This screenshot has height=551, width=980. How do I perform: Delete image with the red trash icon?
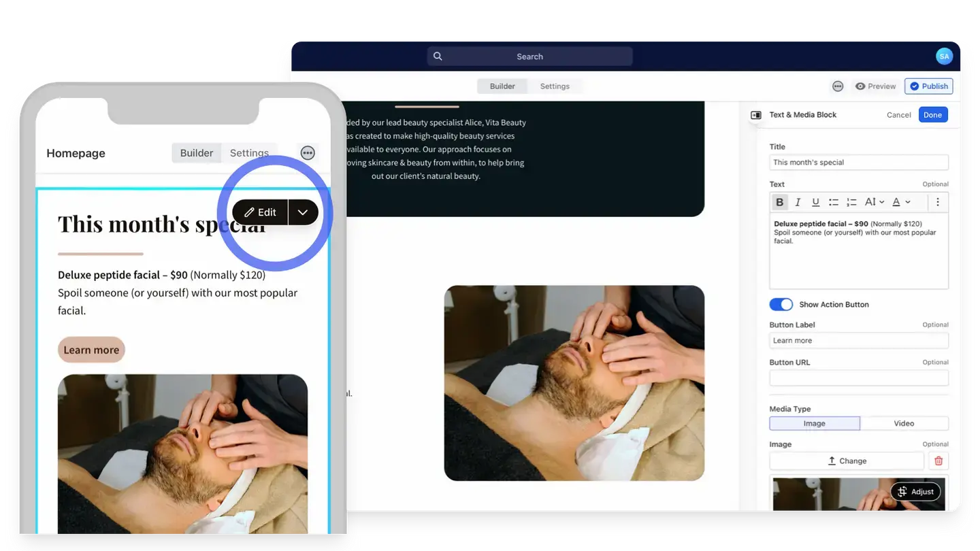(x=938, y=461)
